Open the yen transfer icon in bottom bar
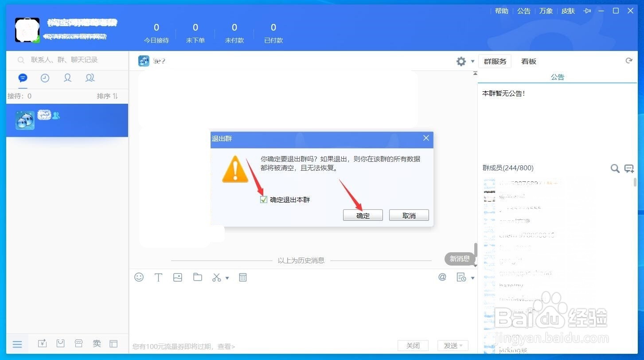 click(42, 344)
